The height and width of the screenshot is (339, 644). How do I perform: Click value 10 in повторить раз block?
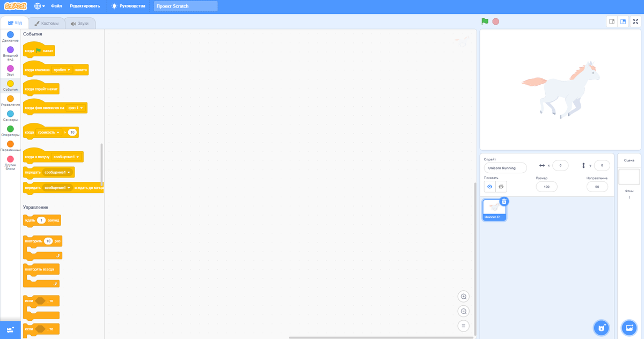pos(48,241)
